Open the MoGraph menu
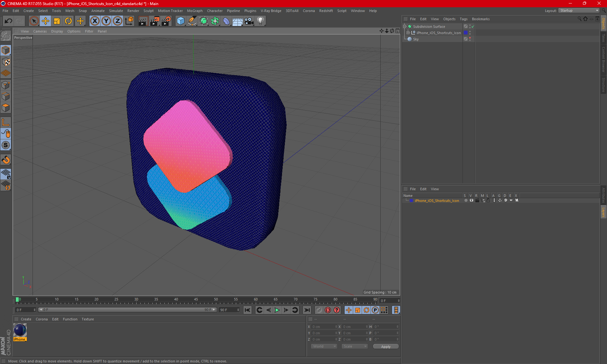Screen dimensions: 607x364 tap(195, 11)
